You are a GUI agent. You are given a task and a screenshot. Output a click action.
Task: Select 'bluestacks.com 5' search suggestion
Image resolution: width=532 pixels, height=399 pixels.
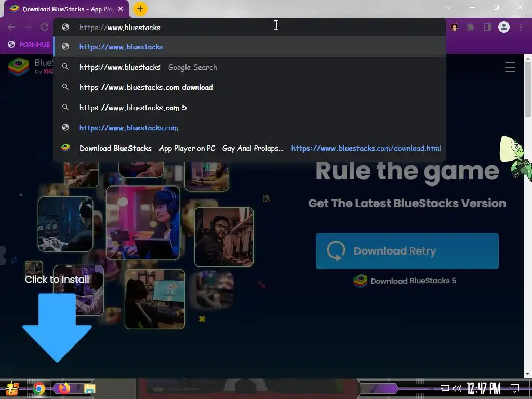tap(249, 108)
